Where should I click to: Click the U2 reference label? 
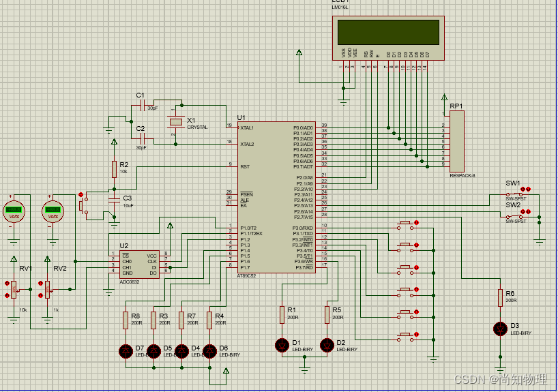[x=124, y=246]
